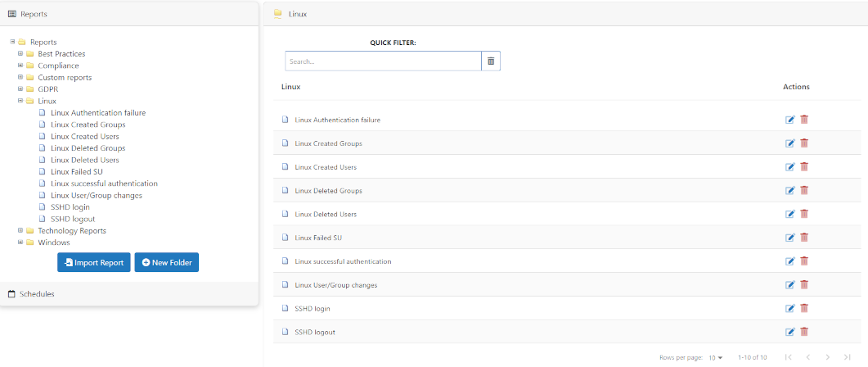This screenshot has width=868, height=367.
Task: Expand the Custom reports folder
Action: click(x=20, y=77)
